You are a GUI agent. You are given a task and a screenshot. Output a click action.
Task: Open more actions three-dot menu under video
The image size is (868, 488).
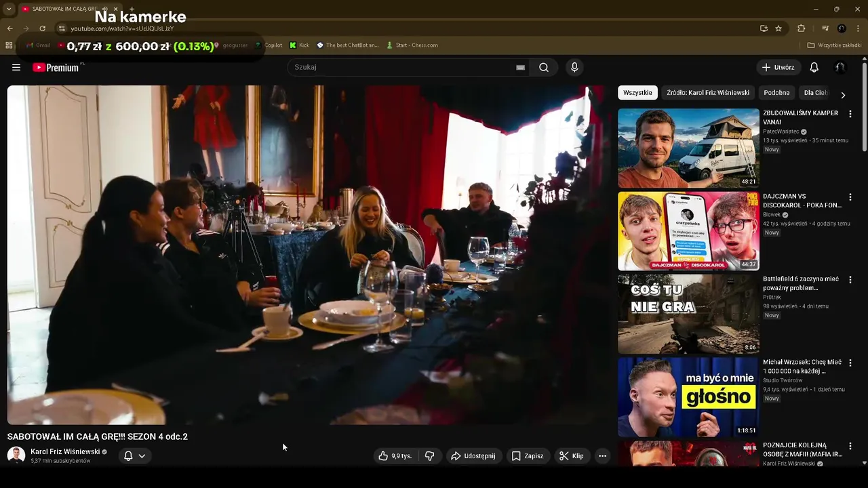[602, 456]
